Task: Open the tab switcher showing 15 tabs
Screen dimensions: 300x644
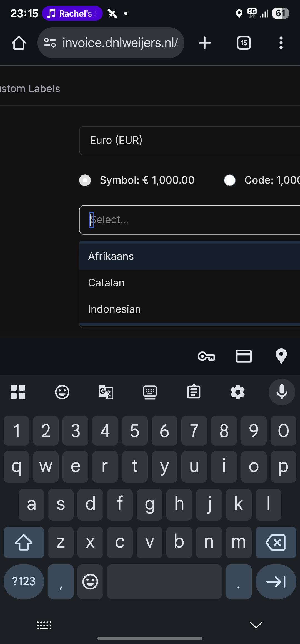Action: coord(244,43)
